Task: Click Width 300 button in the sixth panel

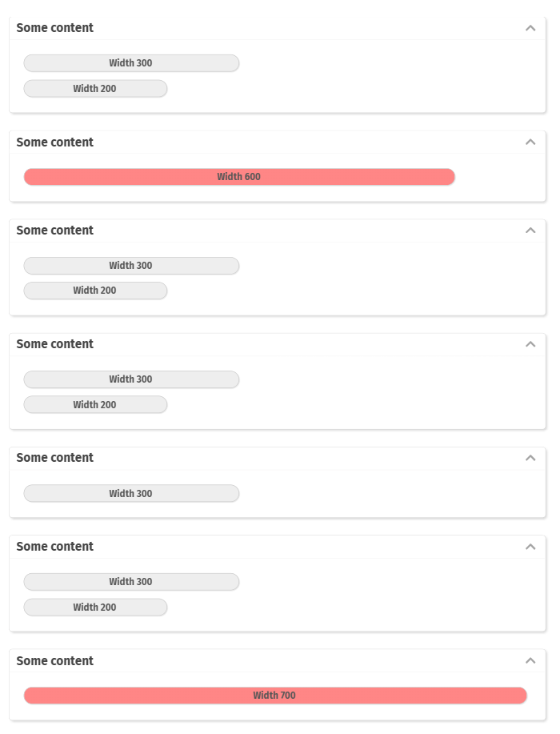Action: point(131,582)
